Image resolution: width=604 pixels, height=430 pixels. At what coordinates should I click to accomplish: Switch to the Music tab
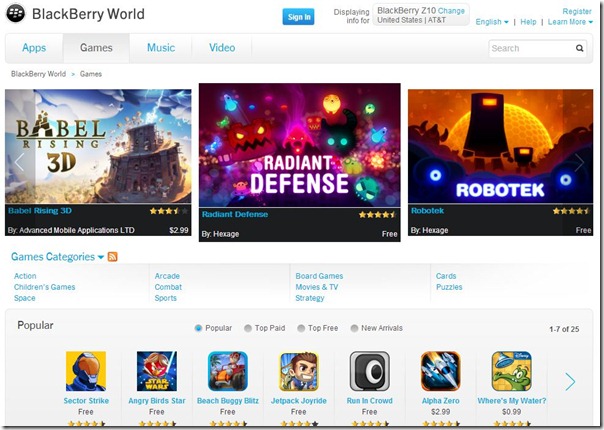tap(160, 48)
